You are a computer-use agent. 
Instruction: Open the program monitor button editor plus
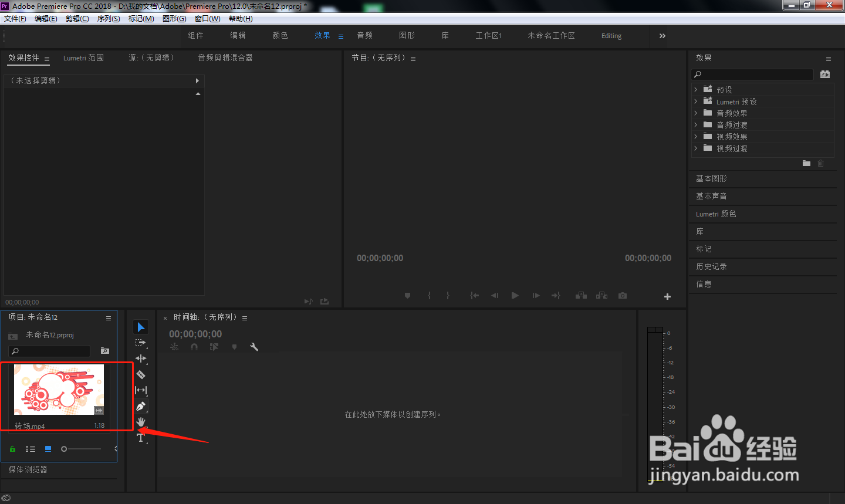(667, 296)
